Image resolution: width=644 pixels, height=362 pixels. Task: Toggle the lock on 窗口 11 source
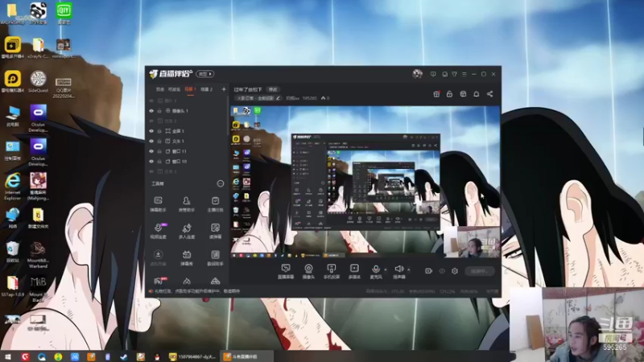(159, 151)
